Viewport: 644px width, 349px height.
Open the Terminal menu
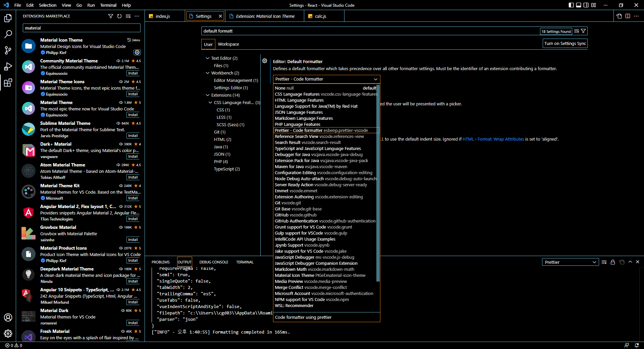click(108, 5)
